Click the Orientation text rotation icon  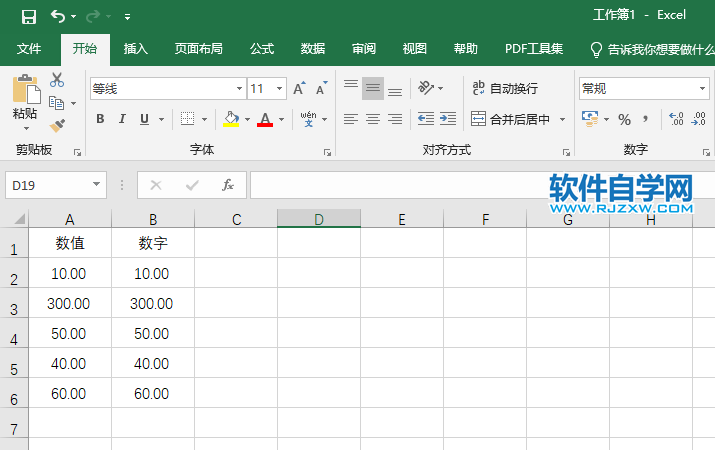coord(426,88)
